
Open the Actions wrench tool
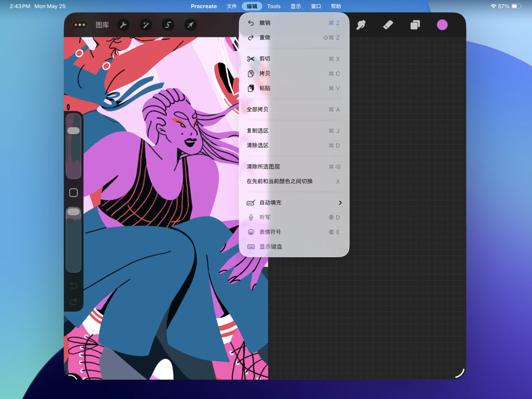[123, 25]
